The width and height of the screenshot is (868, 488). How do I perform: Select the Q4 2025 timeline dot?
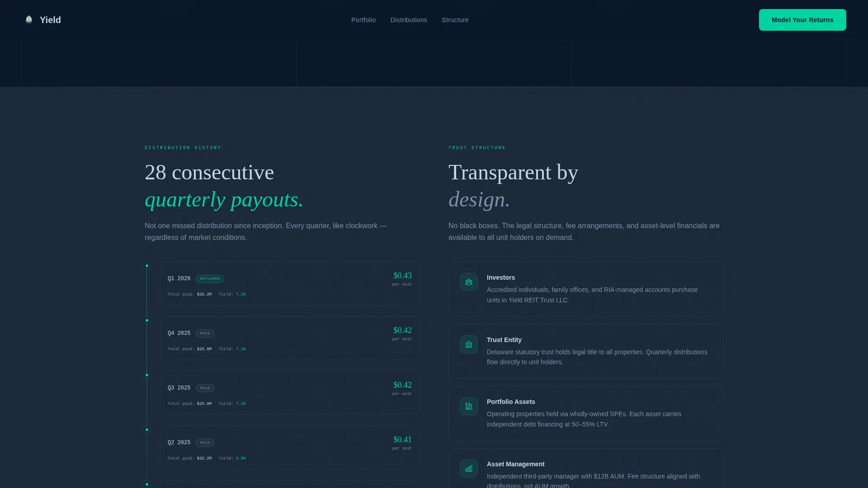tap(147, 320)
